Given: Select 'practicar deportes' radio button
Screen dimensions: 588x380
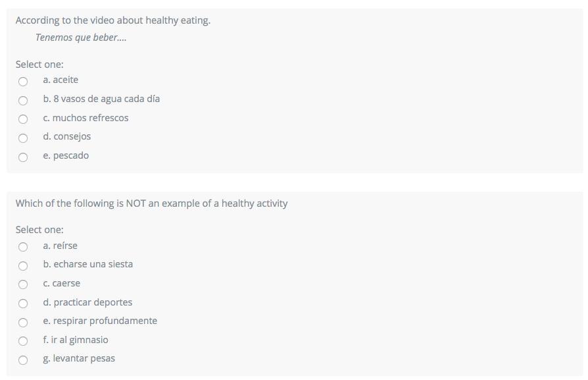Looking at the screenshot, I should [23, 304].
